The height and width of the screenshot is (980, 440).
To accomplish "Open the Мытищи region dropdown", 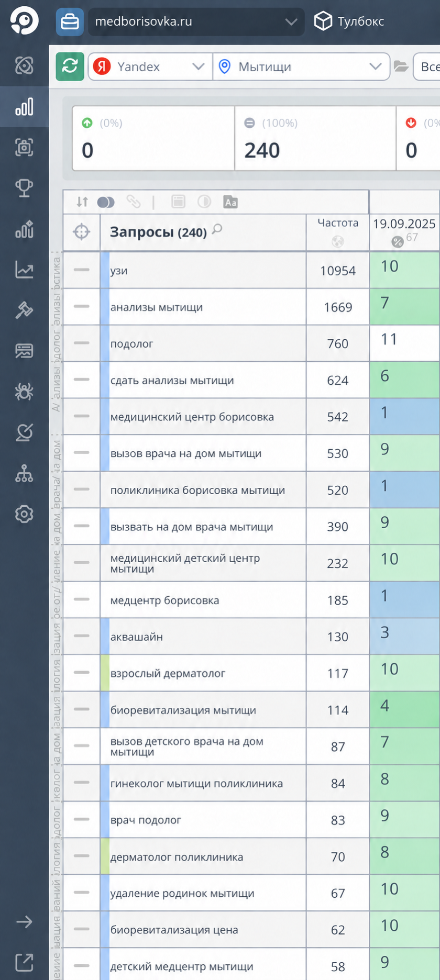I will [x=301, y=66].
